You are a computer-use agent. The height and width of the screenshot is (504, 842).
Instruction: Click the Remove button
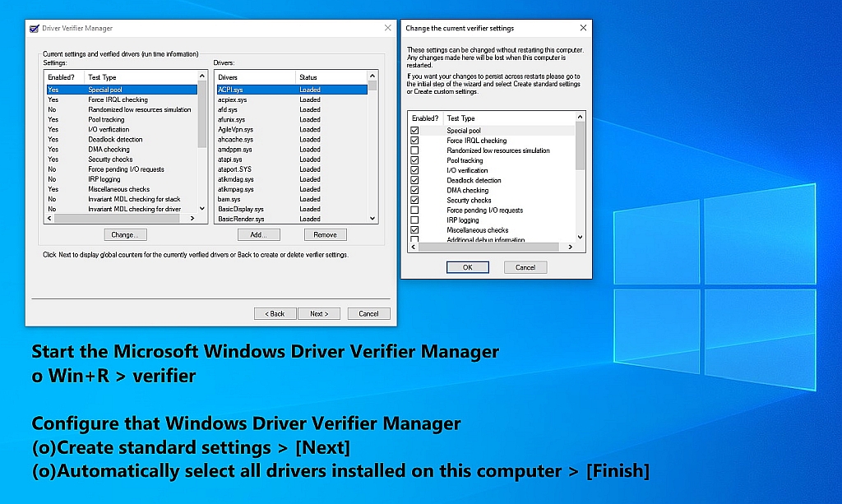pos(326,234)
